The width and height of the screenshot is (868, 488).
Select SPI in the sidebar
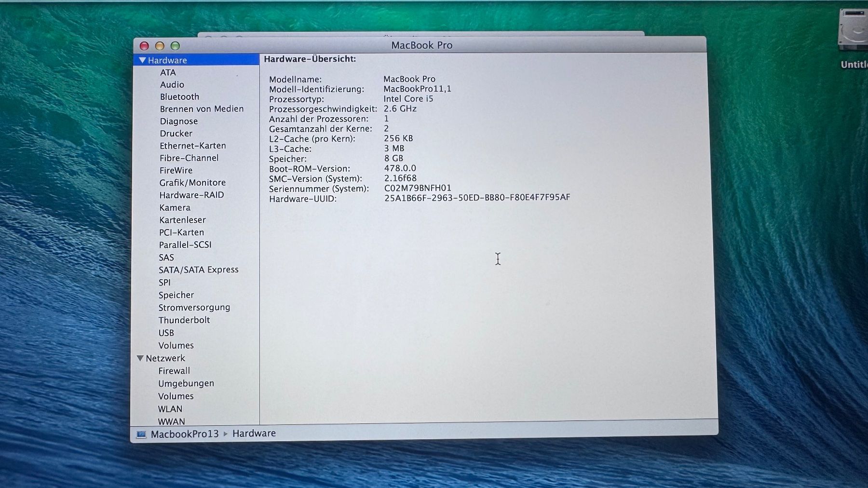[164, 283]
